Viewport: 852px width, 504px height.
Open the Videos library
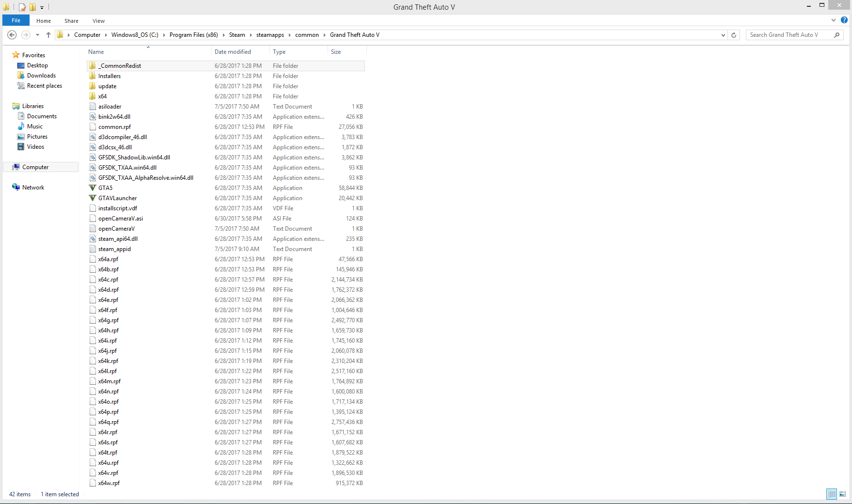pyautogui.click(x=35, y=147)
